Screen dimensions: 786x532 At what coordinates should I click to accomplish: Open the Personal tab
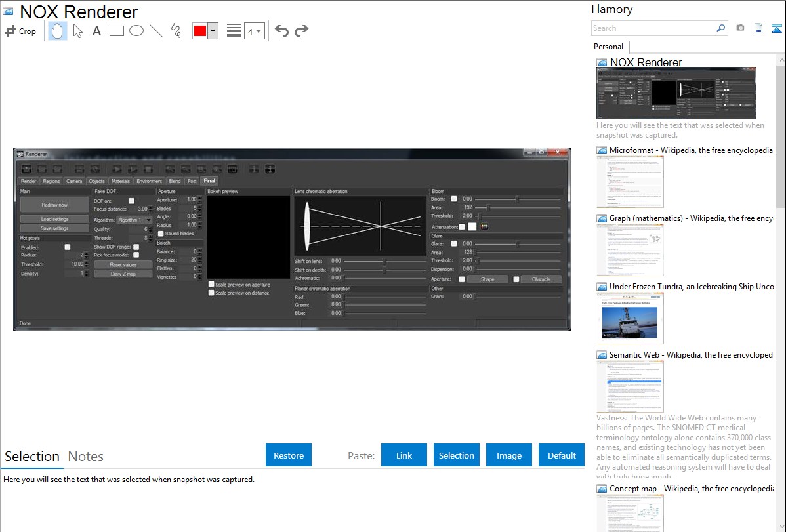(x=608, y=47)
